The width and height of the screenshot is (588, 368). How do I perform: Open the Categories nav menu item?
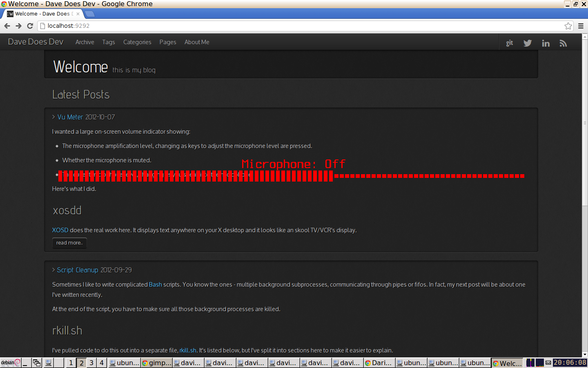(x=137, y=42)
